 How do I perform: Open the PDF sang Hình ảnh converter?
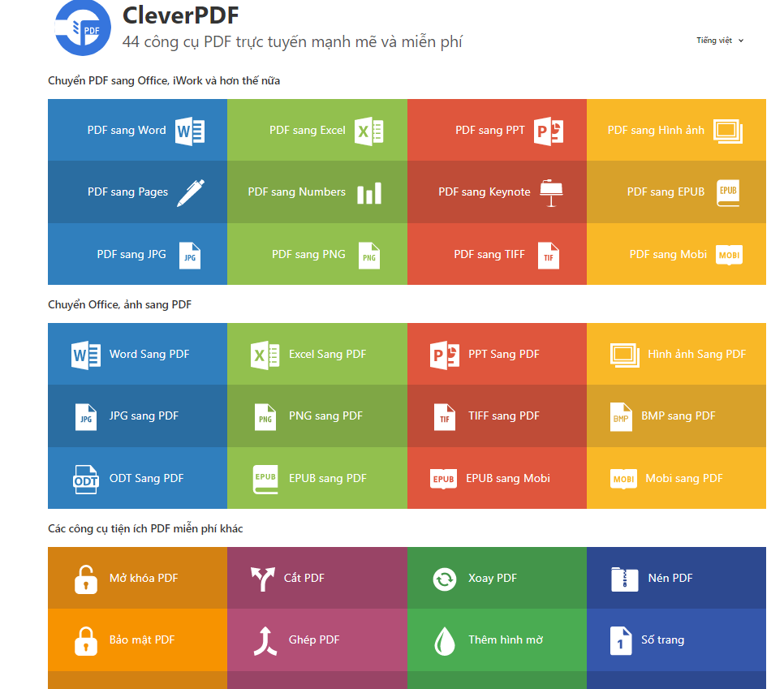[676, 131]
